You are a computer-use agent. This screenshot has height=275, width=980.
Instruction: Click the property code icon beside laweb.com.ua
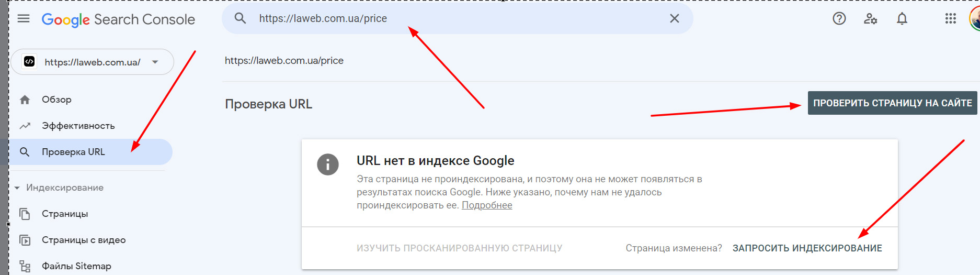click(x=29, y=62)
